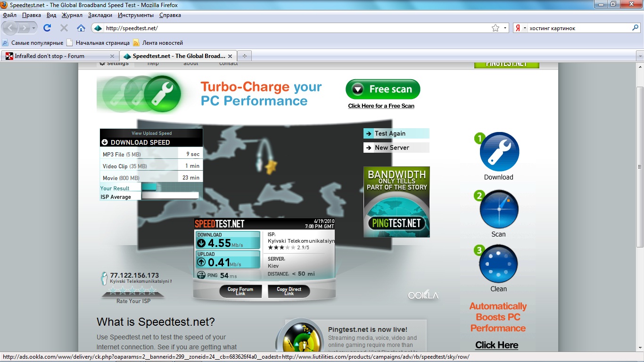The width and height of the screenshot is (644, 362).
Task: Click the Yandex search input field
Action: [x=579, y=28]
